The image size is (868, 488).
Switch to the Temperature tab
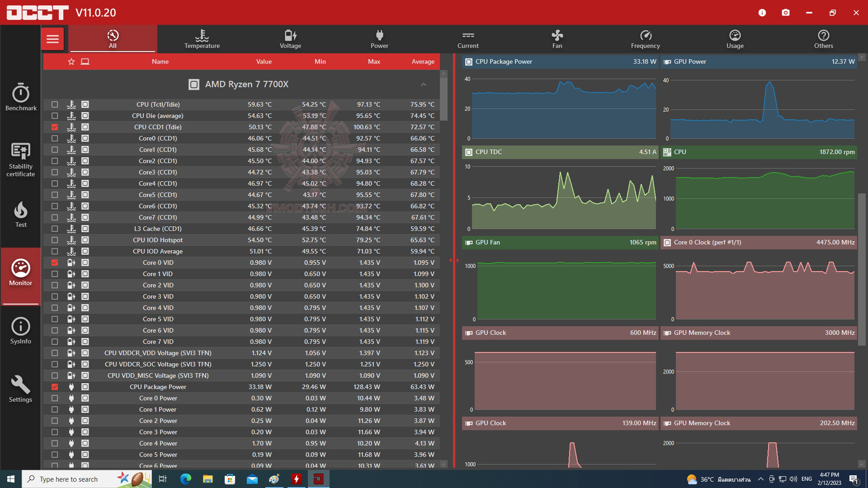pyautogui.click(x=202, y=39)
